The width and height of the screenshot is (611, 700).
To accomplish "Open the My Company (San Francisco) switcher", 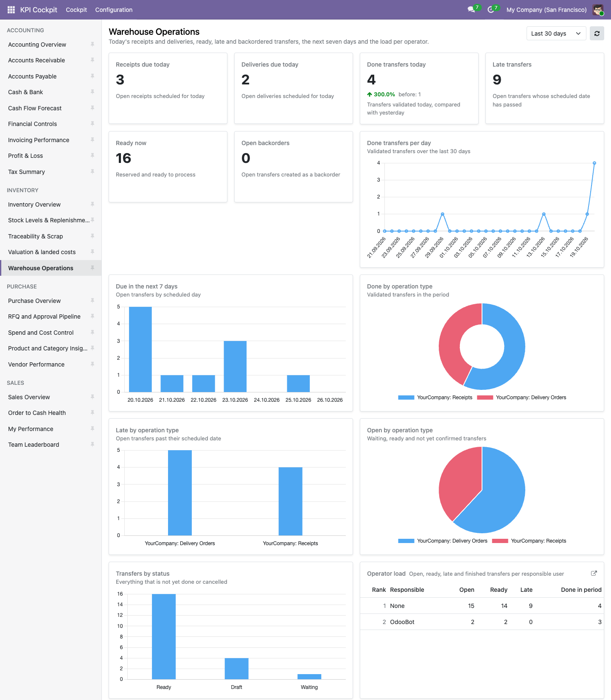I will click(x=547, y=10).
